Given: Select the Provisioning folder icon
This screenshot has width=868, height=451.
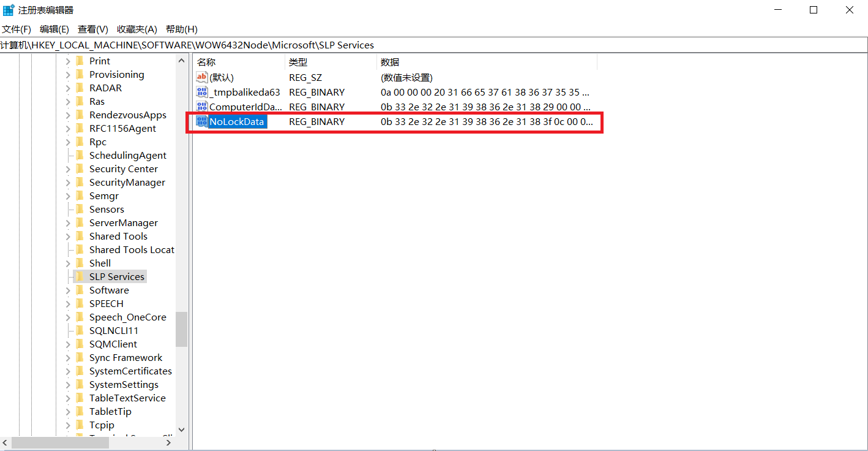Looking at the screenshot, I should click(80, 75).
